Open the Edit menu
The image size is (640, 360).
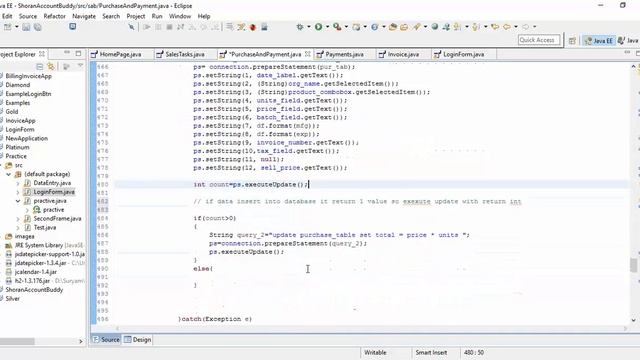click(7, 16)
